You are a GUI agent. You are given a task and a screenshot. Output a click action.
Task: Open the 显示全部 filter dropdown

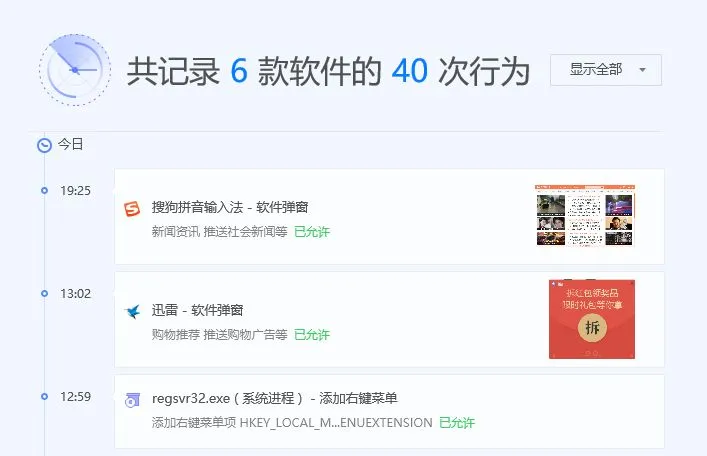[x=606, y=70]
